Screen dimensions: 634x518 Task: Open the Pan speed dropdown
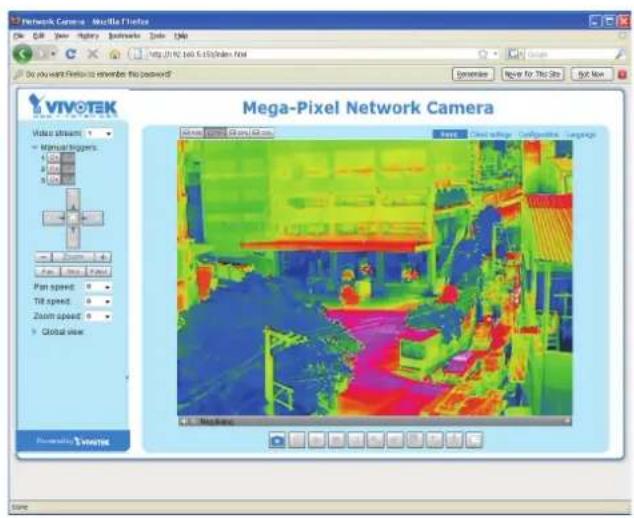point(99,287)
